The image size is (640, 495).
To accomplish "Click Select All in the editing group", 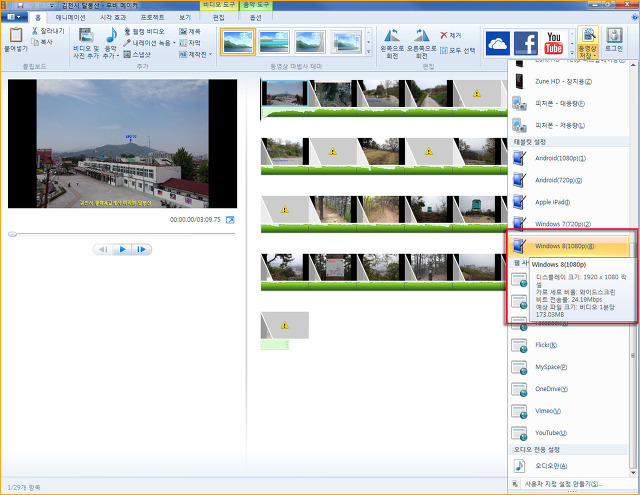I will [x=458, y=51].
